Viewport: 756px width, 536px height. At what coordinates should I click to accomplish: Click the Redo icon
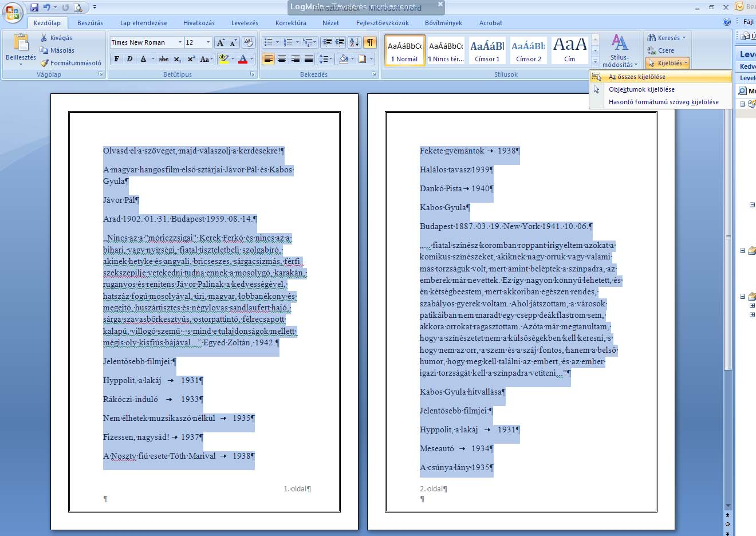(x=65, y=7)
